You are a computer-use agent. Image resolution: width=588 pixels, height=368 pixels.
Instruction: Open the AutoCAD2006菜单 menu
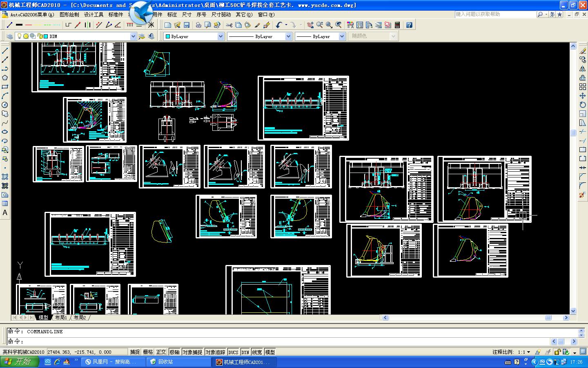[x=32, y=14]
